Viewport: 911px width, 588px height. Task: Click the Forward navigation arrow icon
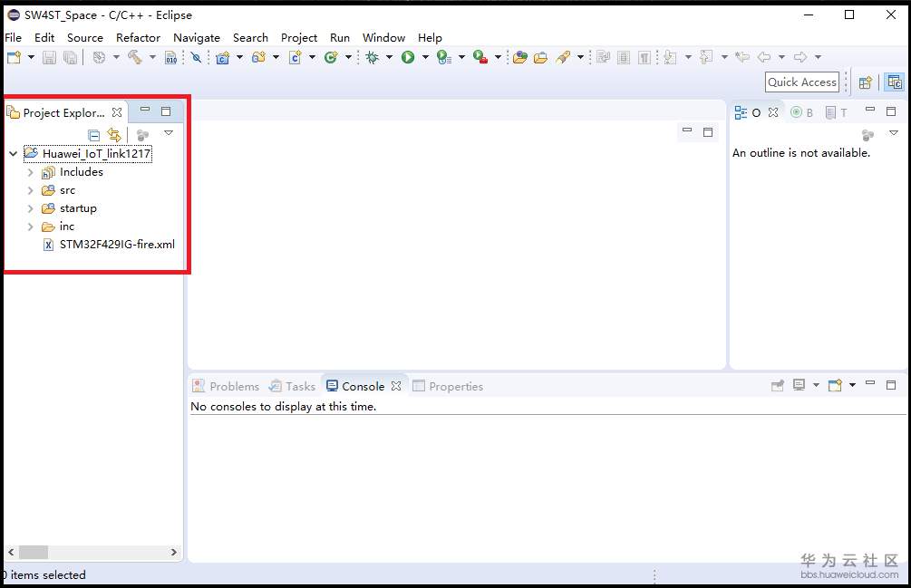click(800, 57)
